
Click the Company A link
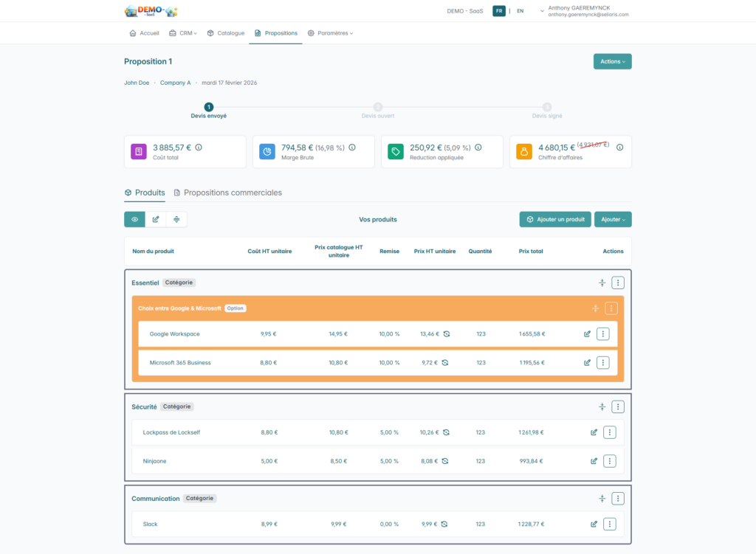pos(175,83)
